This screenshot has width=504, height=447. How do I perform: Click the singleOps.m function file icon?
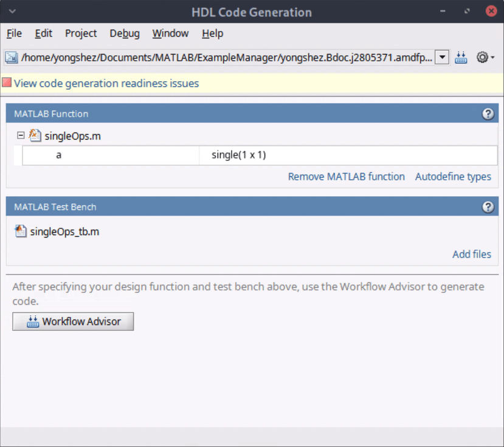tap(35, 136)
